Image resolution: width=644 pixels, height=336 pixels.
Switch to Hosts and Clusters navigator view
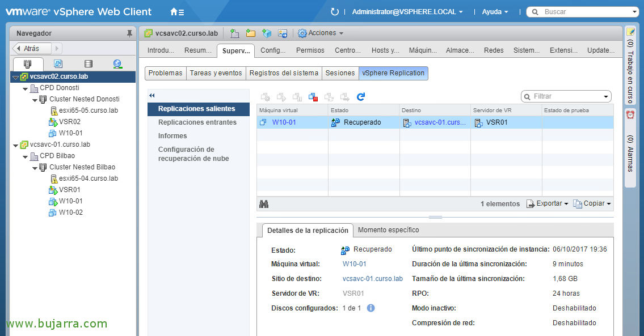pyautogui.click(x=27, y=63)
